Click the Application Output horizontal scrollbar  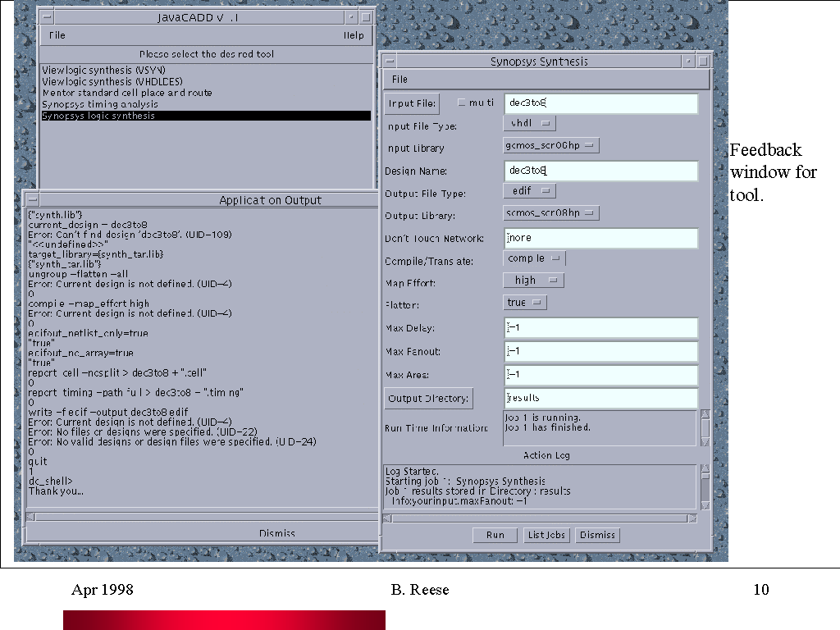[197, 517]
